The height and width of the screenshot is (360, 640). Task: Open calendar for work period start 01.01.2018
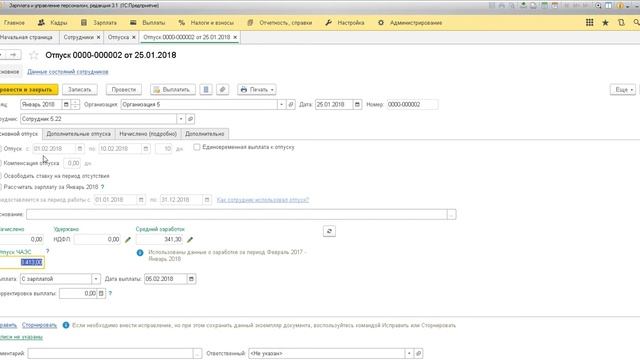141,200
